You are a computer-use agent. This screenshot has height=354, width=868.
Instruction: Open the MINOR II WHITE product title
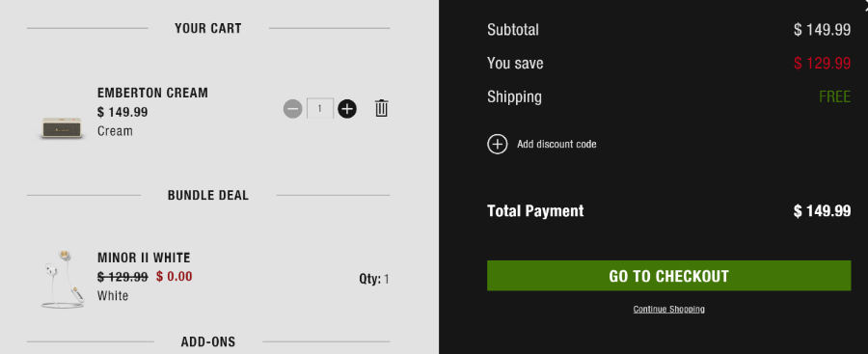click(144, 258)
